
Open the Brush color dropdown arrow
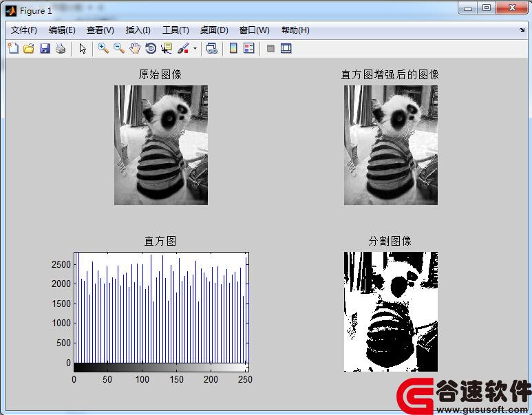195,49
